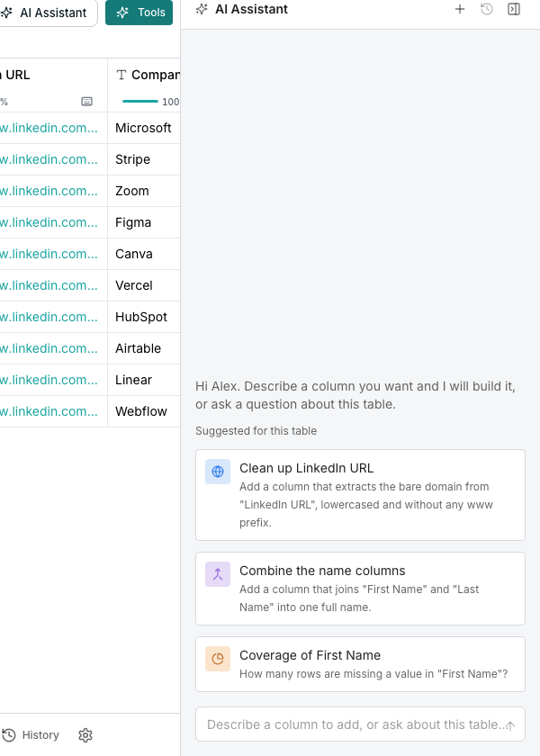Select the Vercel company cell
Screen dimensions: 540x756
click(x=144, y=285)
